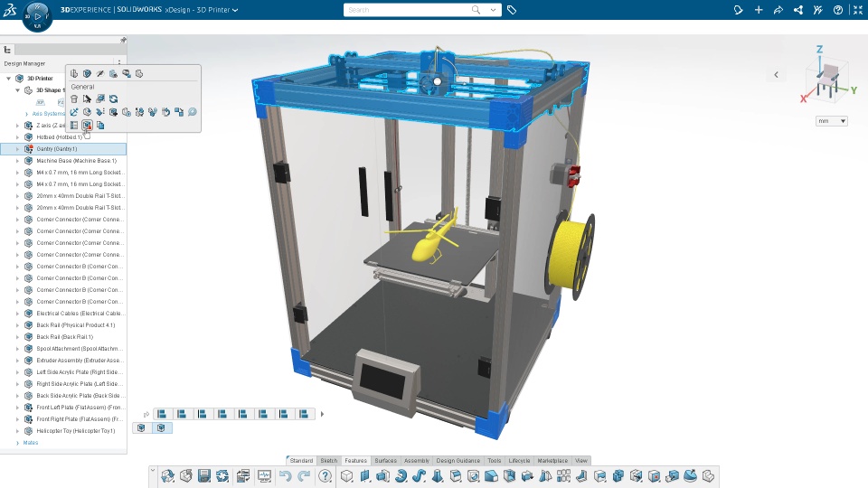
Task: Click the top search input field
Action: [x=409, y=10]
